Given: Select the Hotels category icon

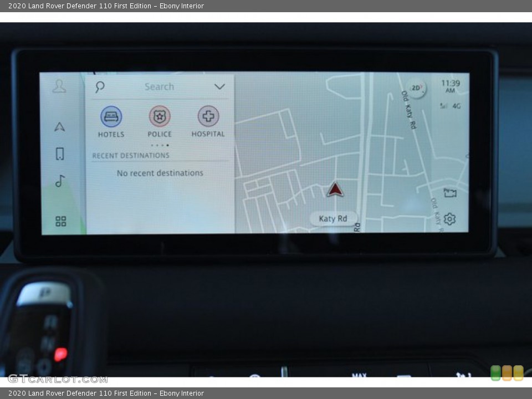Looking at the screenshot, I should click(x=111, y=117).
